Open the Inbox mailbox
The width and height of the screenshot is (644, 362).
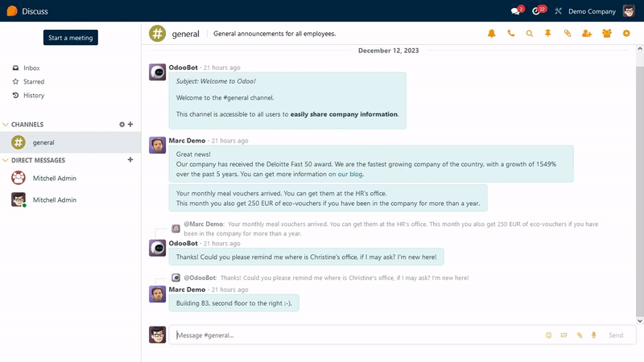point(31,68)
